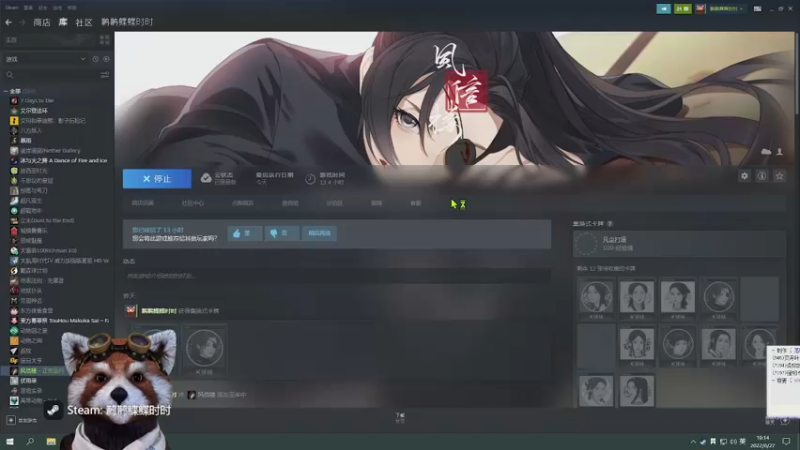Click 7 Days to Die game icon

[x=14, y=101]
